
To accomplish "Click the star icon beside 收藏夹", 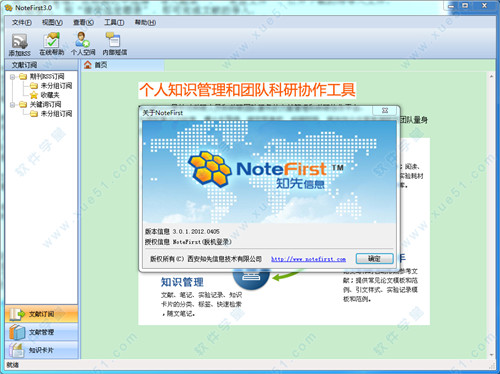I will [x=34, y=95].
